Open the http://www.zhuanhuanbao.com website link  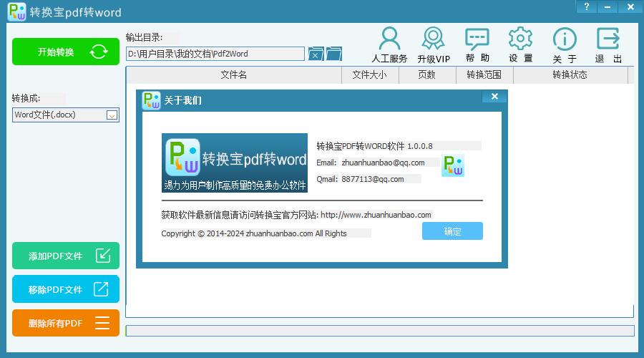coord(376,215)
